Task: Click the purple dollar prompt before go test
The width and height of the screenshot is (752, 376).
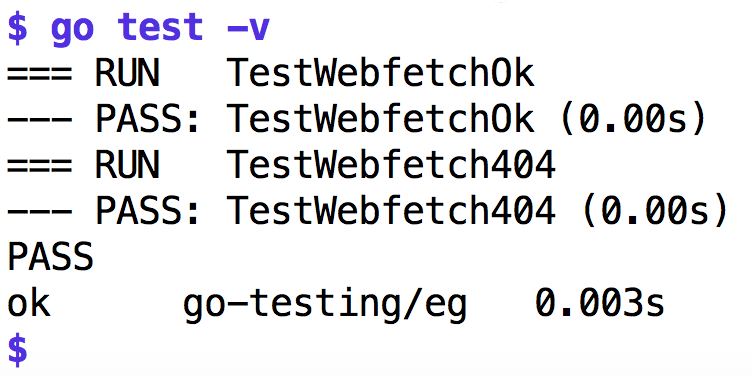Action: (x=18, y=29)
